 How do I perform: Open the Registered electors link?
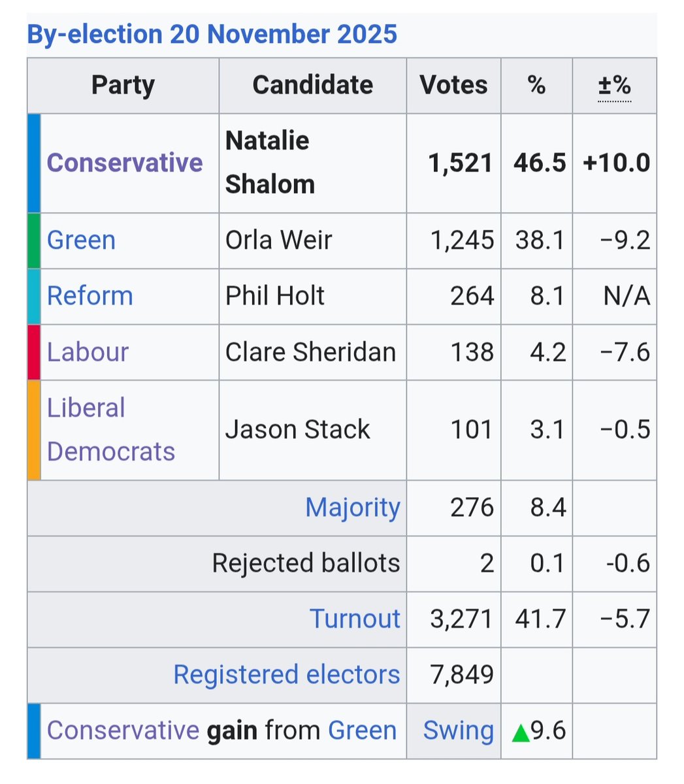pos(286,674)
